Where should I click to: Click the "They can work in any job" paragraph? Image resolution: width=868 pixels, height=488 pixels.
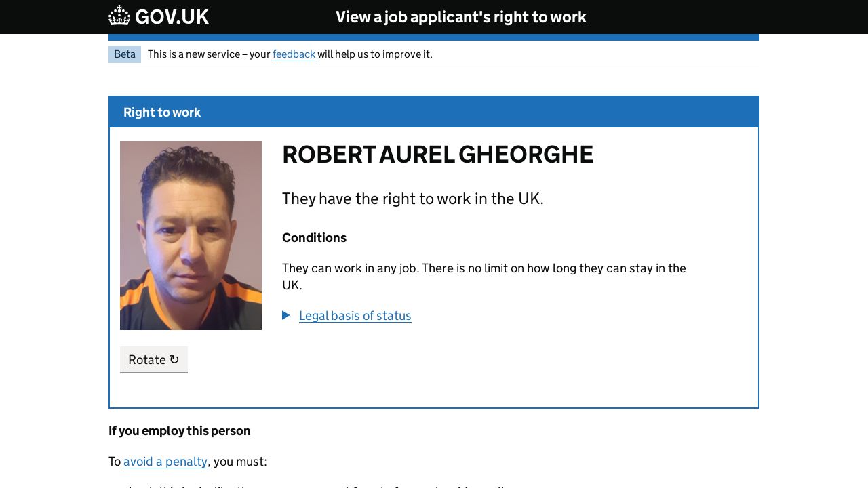click(x=484, y=268)
